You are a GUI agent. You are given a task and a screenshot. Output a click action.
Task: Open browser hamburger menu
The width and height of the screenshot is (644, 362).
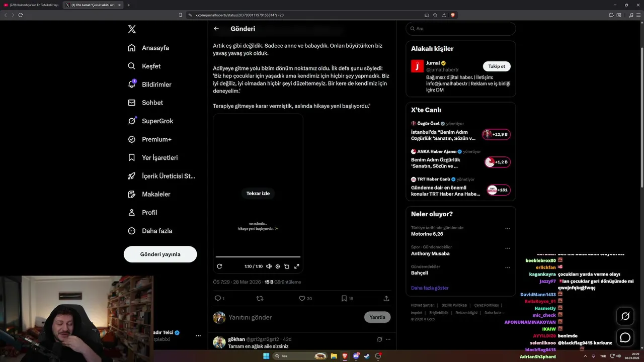(639, 15)
